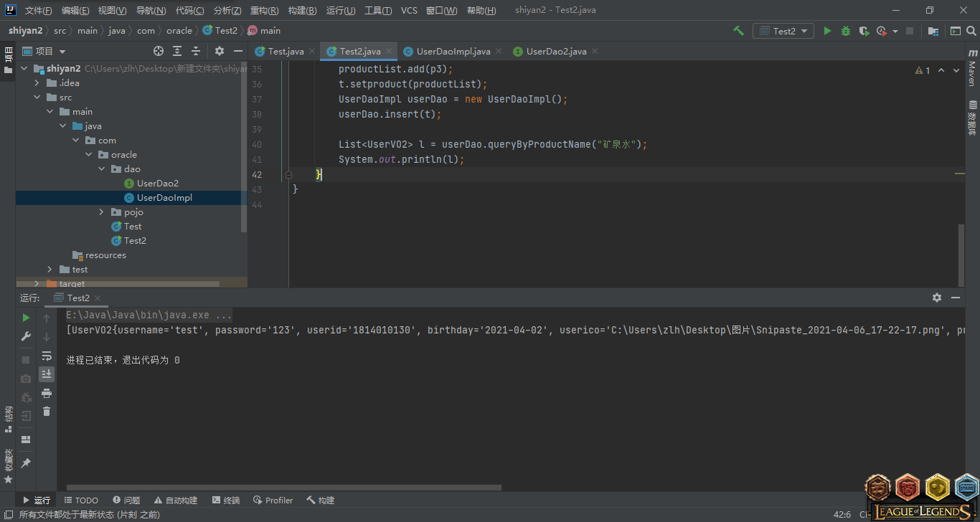
Task: Open Search Everywhere magnifier icon
Action: (x=974, y=31)
